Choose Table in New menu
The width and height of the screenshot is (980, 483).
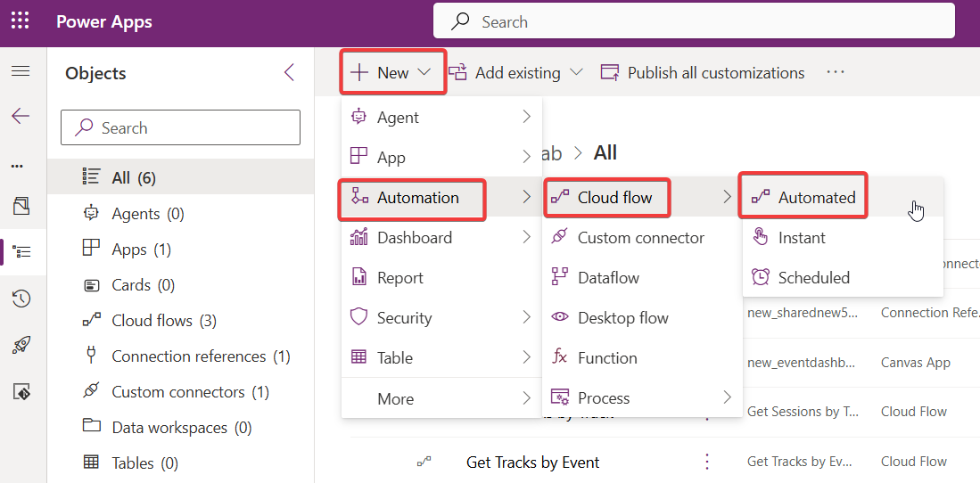tap(441, 357)
